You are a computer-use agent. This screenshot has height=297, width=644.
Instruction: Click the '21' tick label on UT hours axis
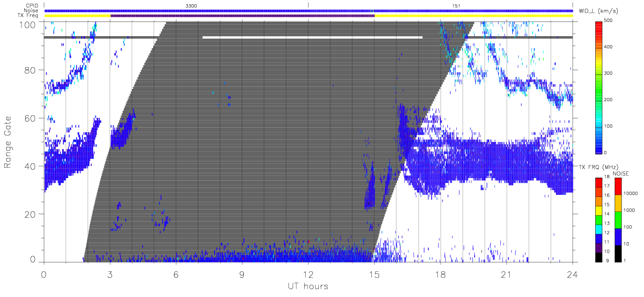point(507,274)
